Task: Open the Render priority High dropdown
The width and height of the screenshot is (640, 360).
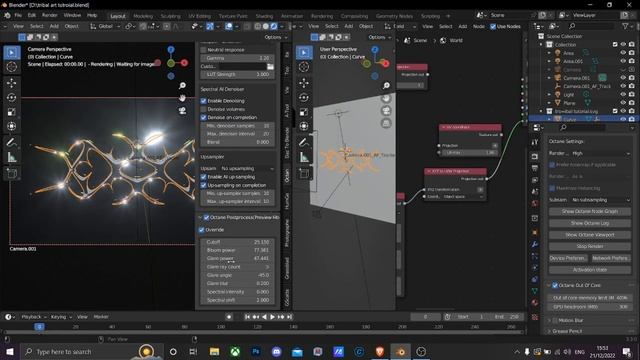Action: [x=600, y=153]
